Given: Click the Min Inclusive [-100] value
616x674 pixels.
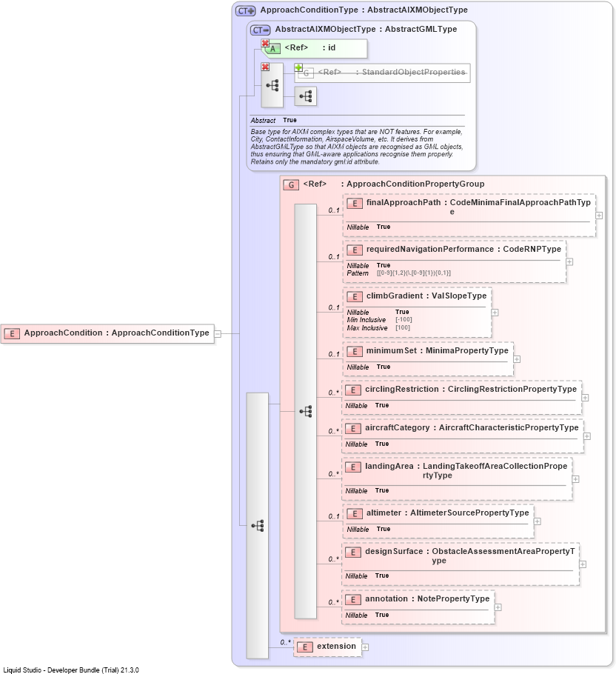Looking at the screenshot, I should 404,319.
